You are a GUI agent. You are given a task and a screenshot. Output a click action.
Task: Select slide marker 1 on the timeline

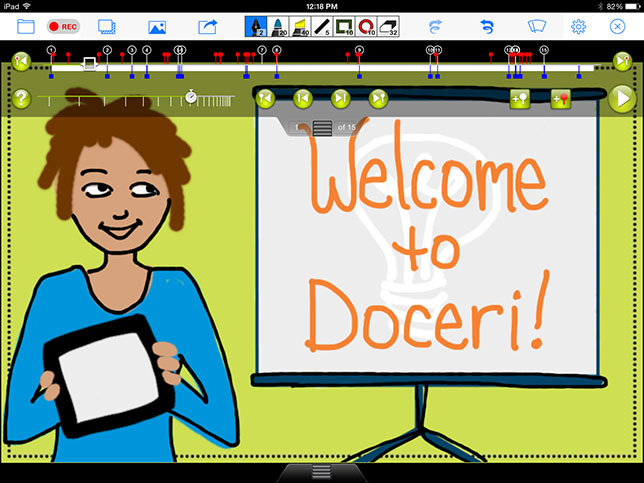pyautogui.click(x=51, y=50)
